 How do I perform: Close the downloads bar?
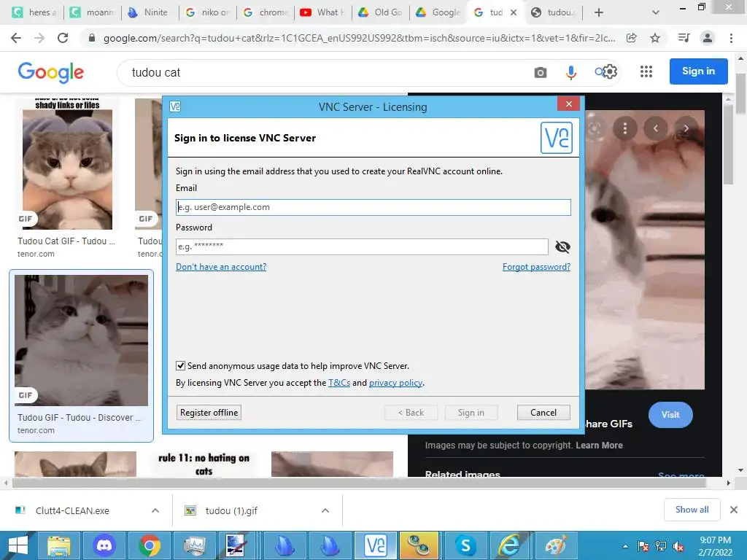(x=734, y=510)
